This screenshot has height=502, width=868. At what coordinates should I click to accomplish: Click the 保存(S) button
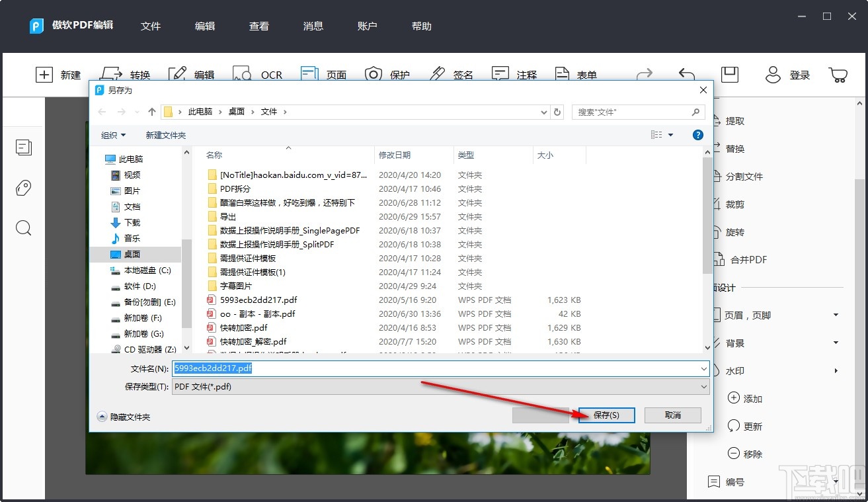tap(606, 415)
